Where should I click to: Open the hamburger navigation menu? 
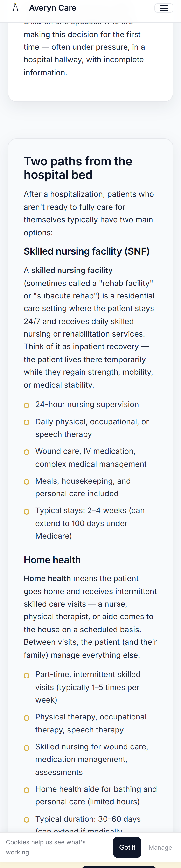coord(164,8)
